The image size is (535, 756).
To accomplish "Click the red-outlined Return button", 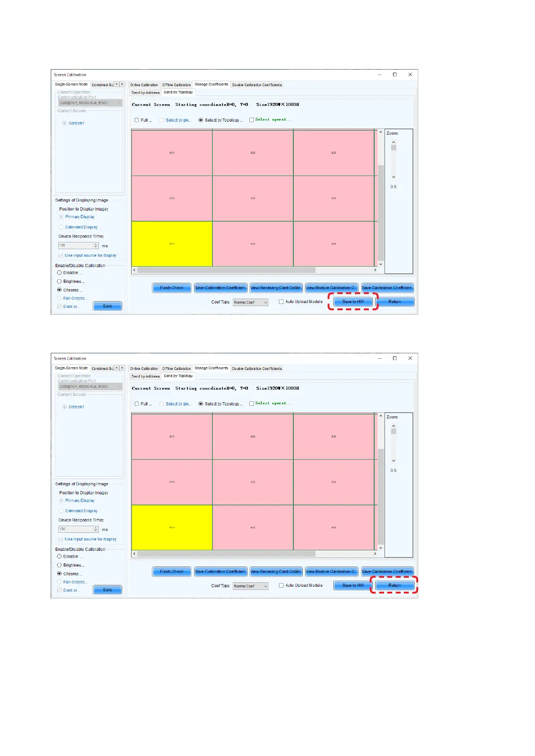I will pos(394,585).
